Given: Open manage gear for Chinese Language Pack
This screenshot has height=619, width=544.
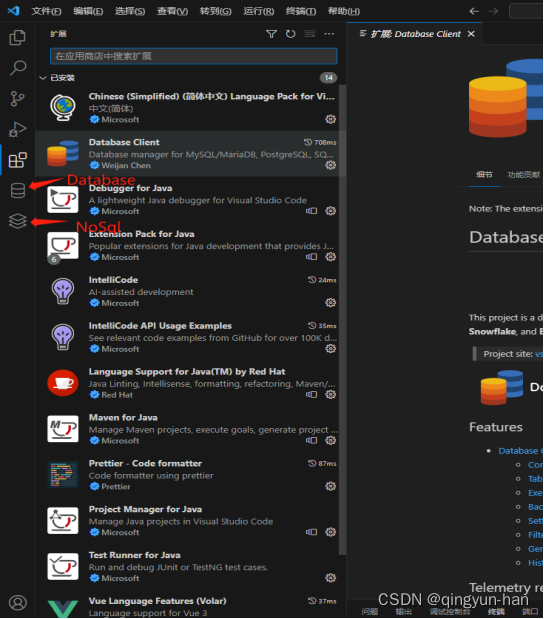Looking at the screenshot, I should 330,119.
